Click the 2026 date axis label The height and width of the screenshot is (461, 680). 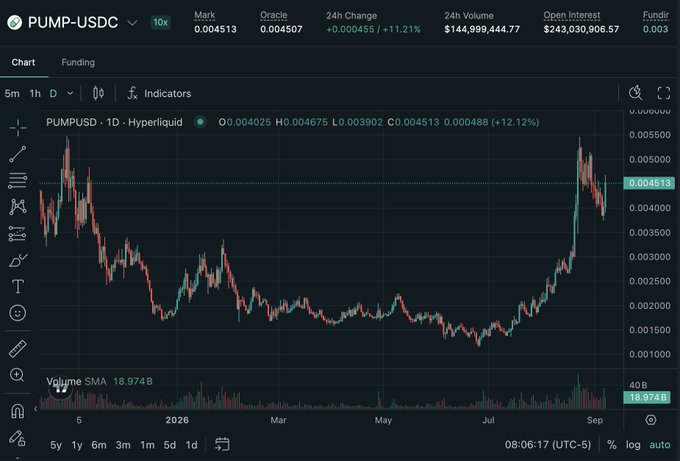[177, 420]
